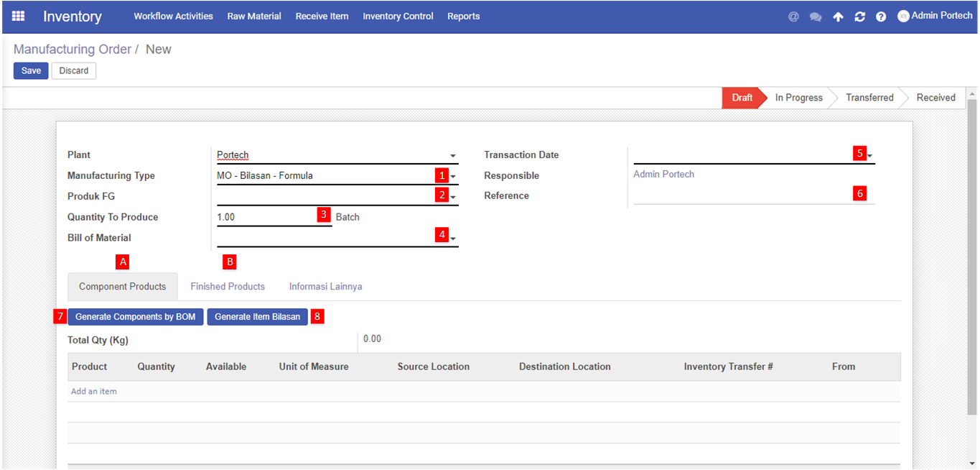Expand the Manufacturing Type dropdown
Image resolution: width=980 pixels, height=470 pixels.
tap(453, 177)
